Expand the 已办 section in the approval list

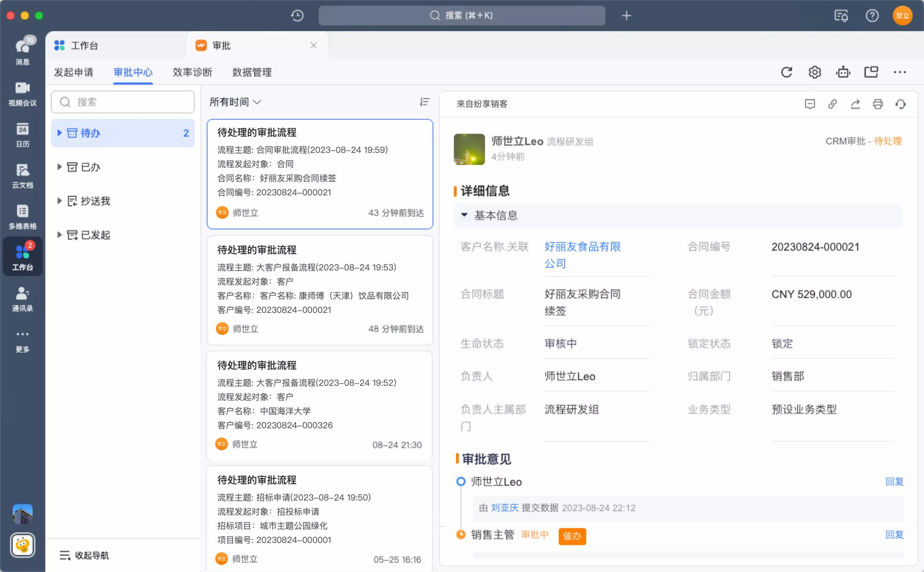91,167
